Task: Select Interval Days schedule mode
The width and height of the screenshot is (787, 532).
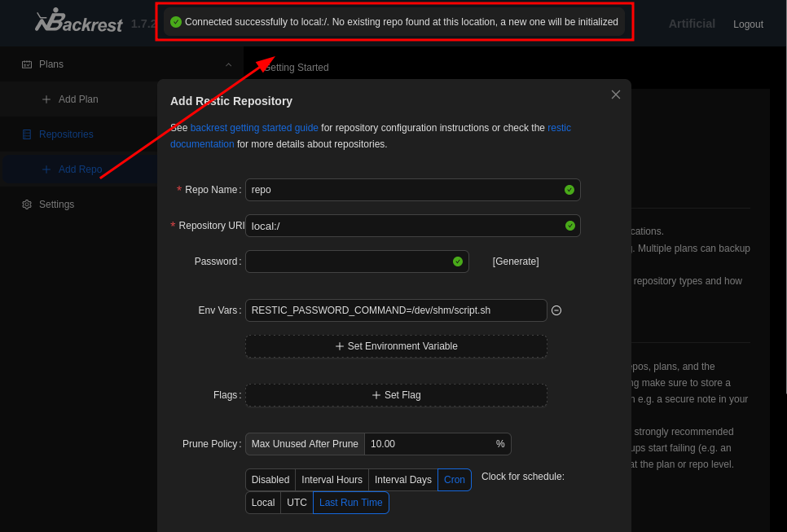Action: click(x=402, y=480)
